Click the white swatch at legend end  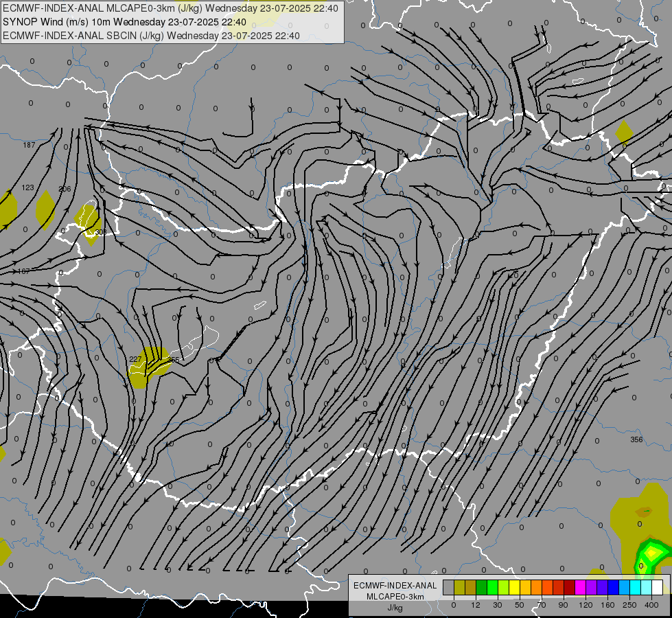(x=658, y=587)
